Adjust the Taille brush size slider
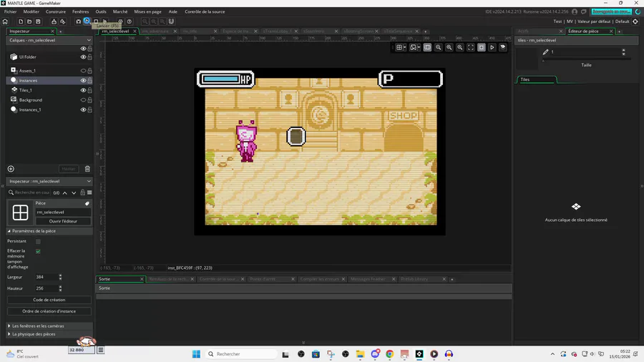 (586, 60)
